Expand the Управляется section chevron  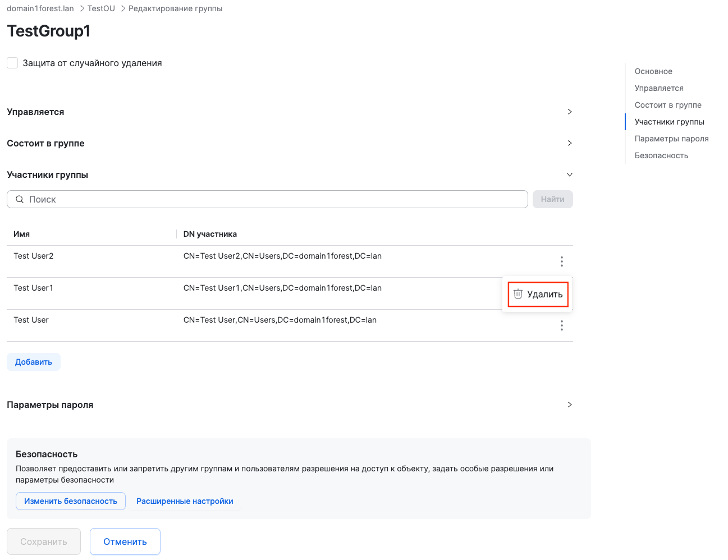pos(569,112)
